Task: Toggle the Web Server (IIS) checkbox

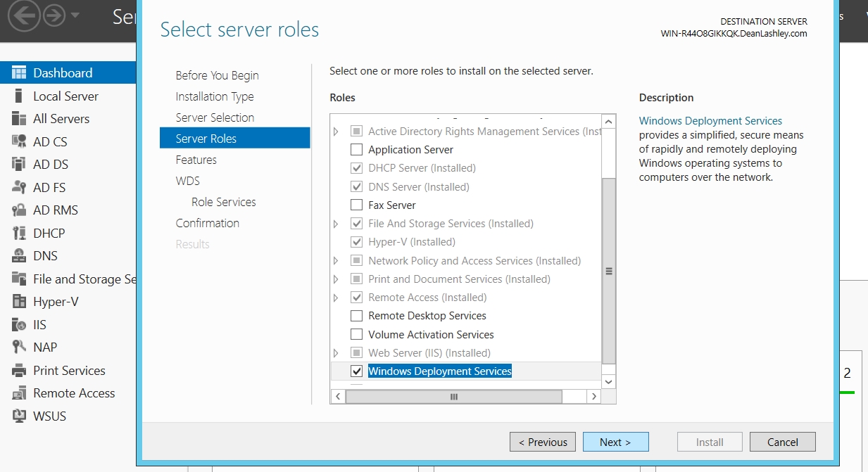Action: coord(356,353)
